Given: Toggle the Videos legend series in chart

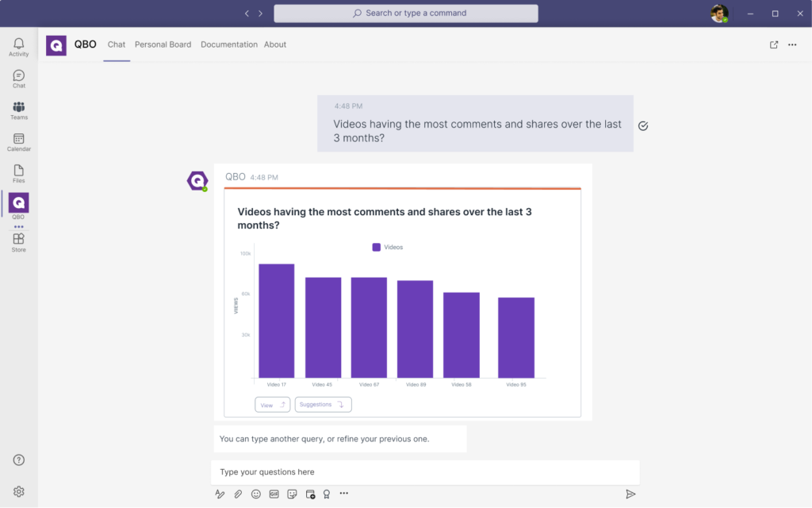Looking at the screenshot, I should tap(388, 247).
